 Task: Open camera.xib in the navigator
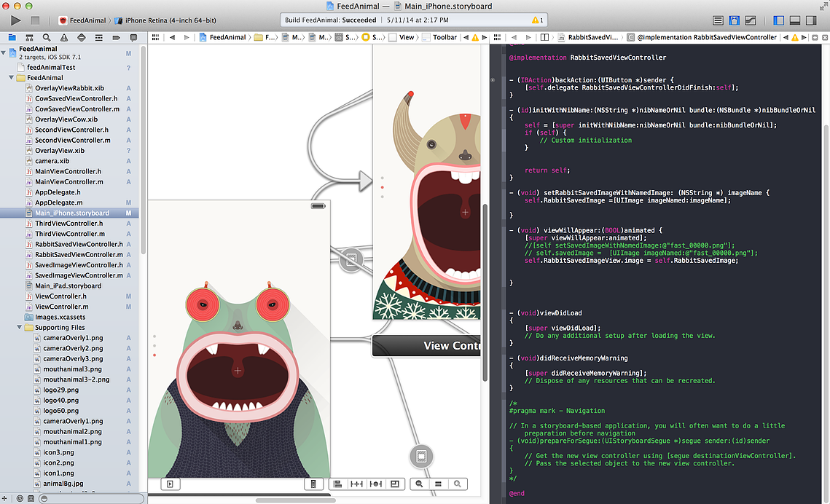69,161
